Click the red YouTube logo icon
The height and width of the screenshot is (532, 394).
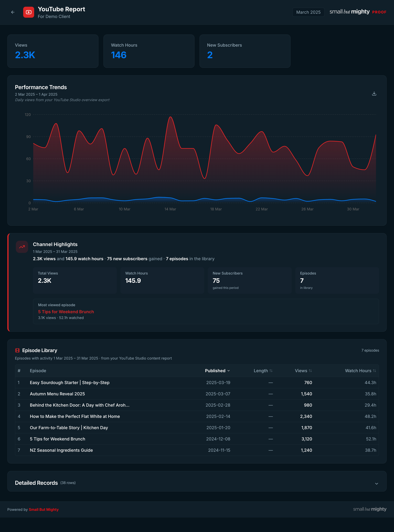[x=29, y=12]
